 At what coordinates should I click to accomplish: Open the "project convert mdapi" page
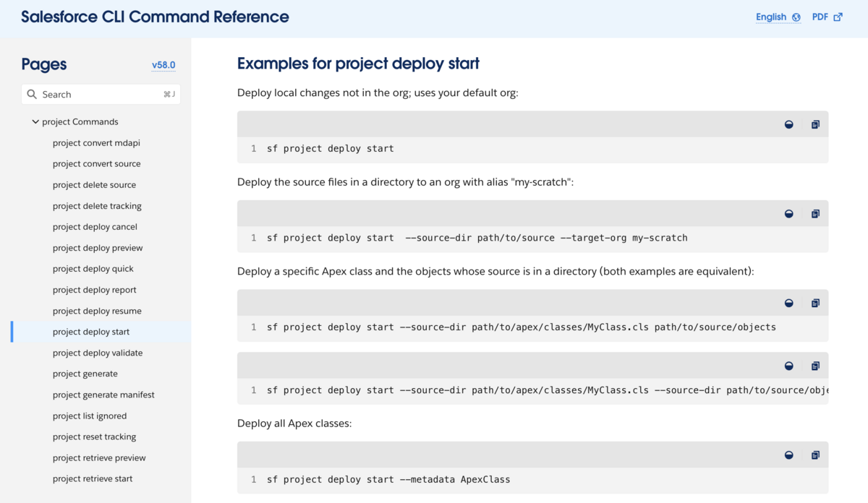[96, 142]
